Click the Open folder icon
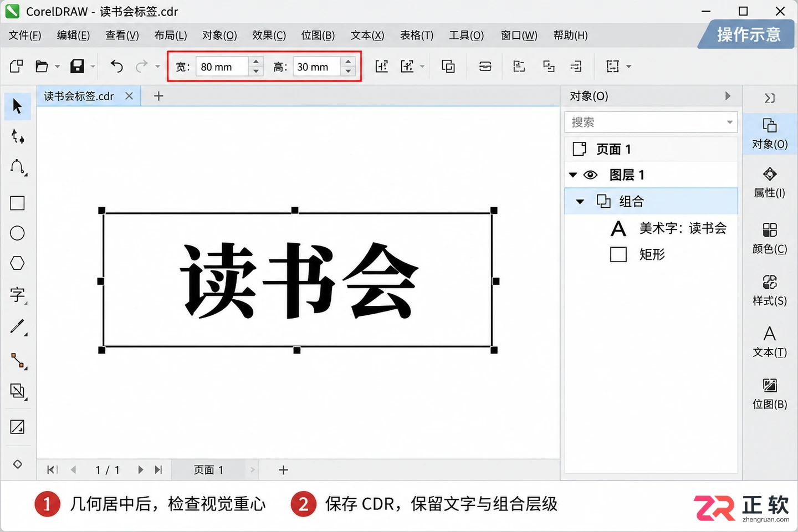The image size is (798, 532). click(42, 66)
